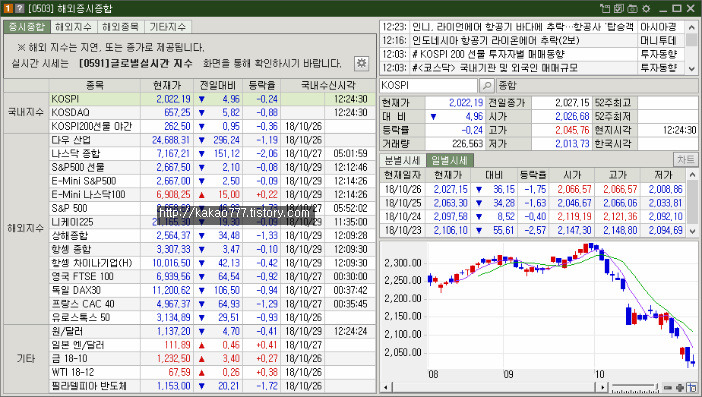Switch to the 분별시세 tab
Viewport: 702px width, 397px height.
[402, 160]
